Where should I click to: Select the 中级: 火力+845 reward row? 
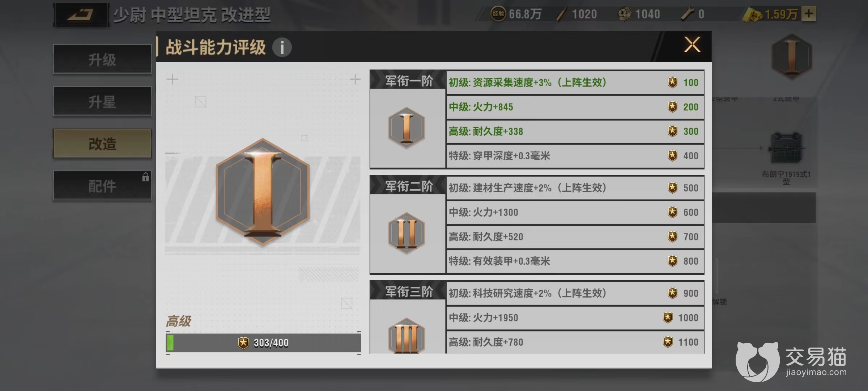575,107
